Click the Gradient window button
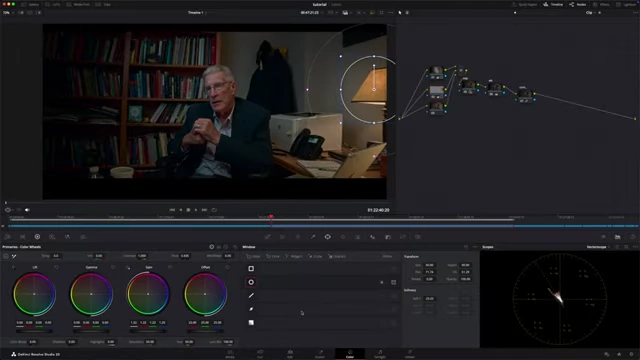 337,256
